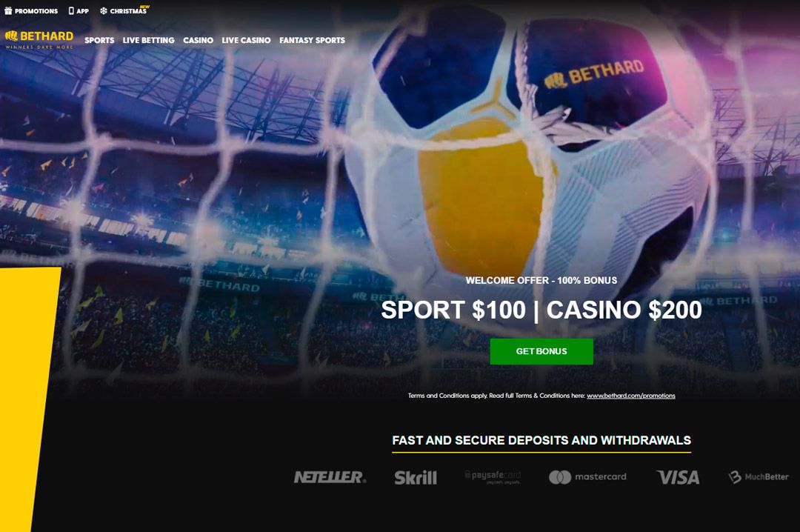Click the Christmas snowflake icon
This screenshot has width=800, height=532.
[104, 10]
